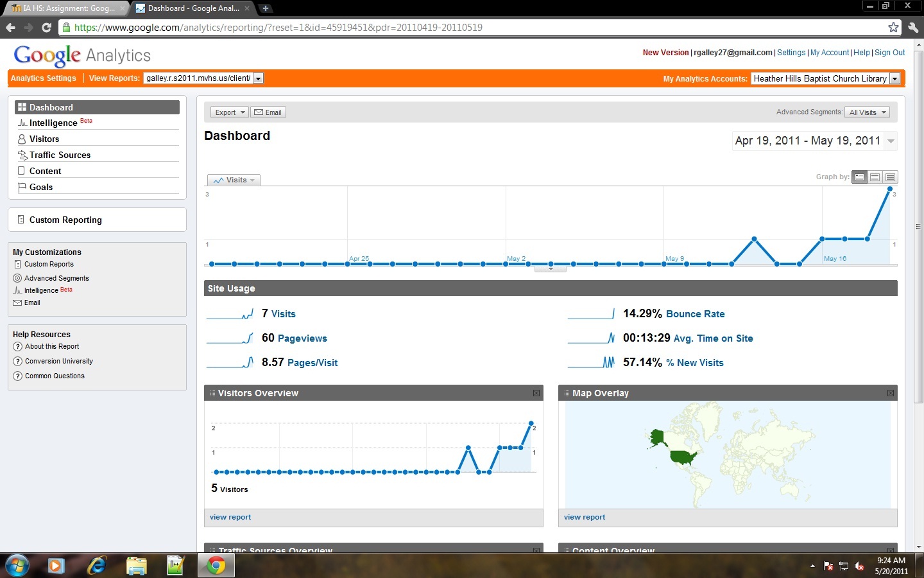Viewport: 924px width, 578px height.
Task: Open a new browser tab
Action: point(265,8)
